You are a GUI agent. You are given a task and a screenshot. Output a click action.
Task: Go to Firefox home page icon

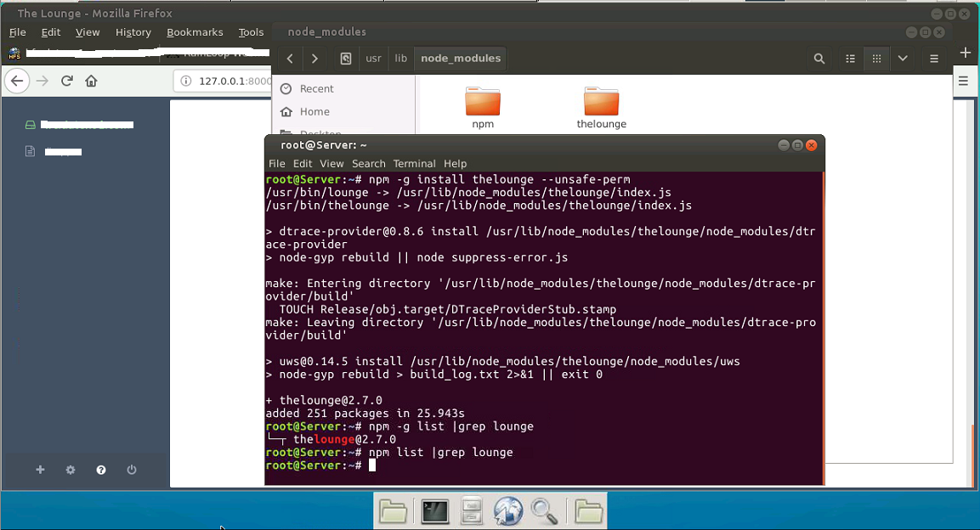coord(91,82)
